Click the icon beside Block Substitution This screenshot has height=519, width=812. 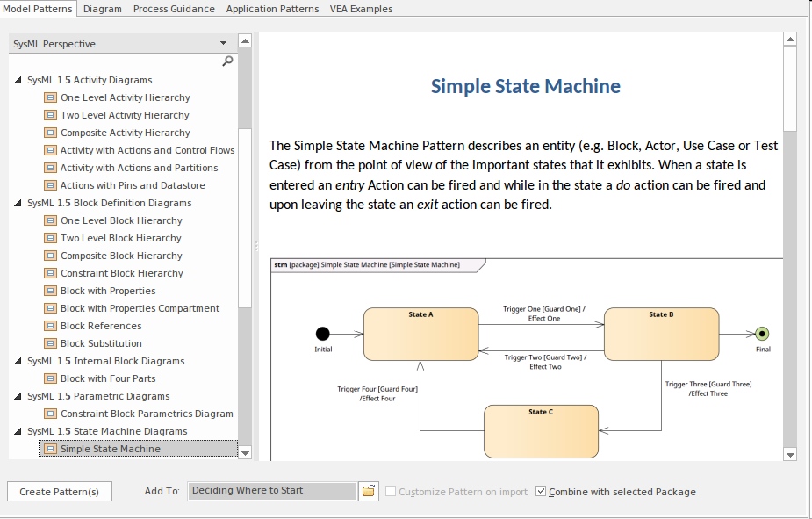pyautogui.click(x=50, y=343)
